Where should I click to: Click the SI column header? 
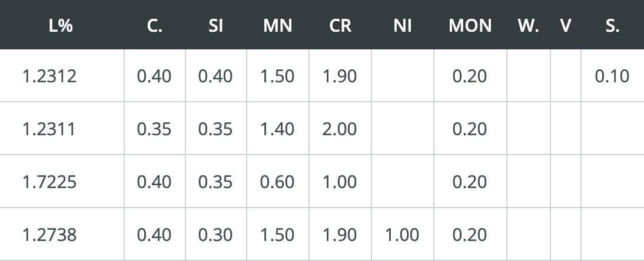[x=215, y=26]
